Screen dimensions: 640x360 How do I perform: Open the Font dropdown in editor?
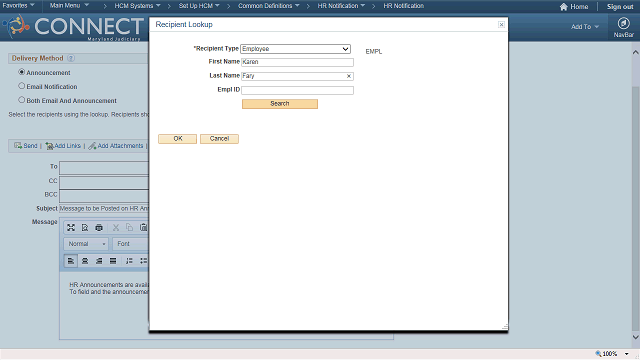(130, 244)
